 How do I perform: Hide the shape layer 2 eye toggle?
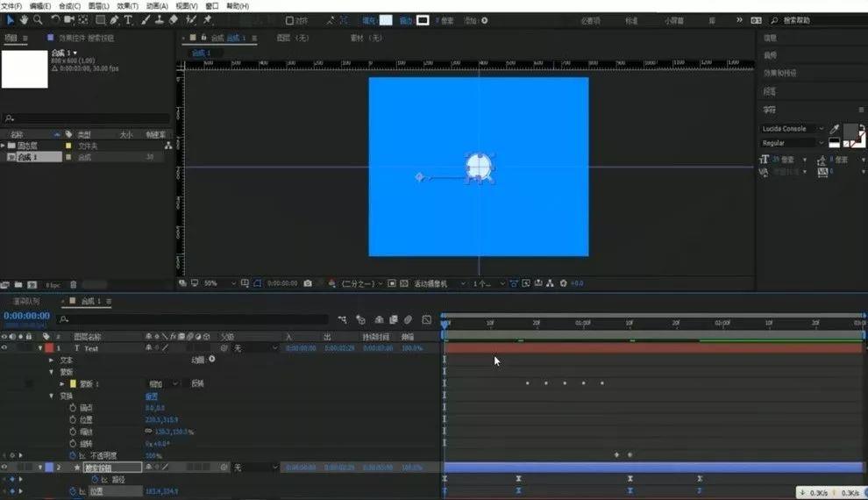4,468
